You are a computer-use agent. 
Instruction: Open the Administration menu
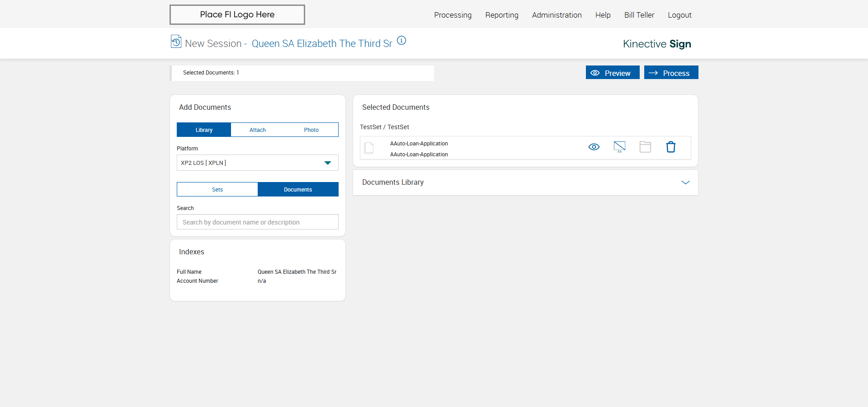pos(557,15)
